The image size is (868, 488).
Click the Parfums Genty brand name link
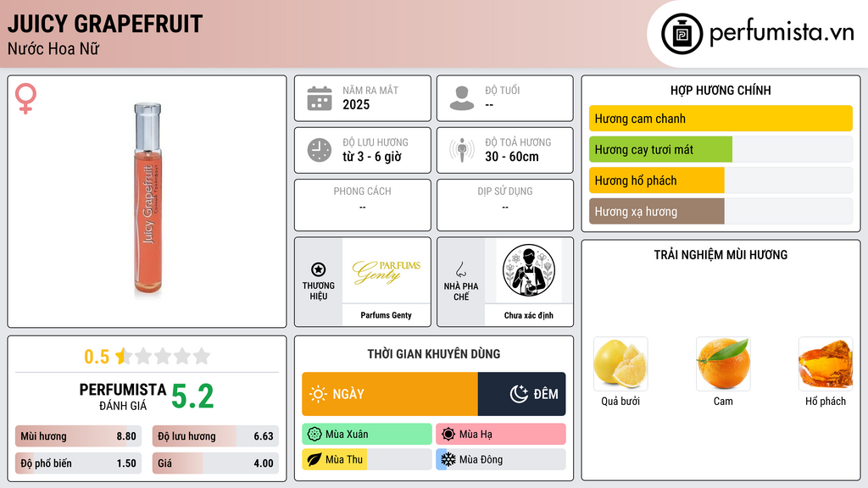[387, 315]
